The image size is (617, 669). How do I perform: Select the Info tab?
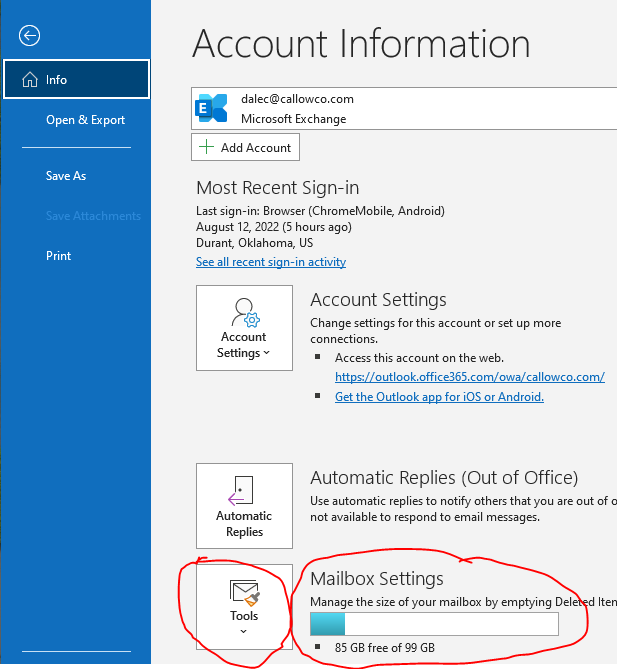coord(76,79)
